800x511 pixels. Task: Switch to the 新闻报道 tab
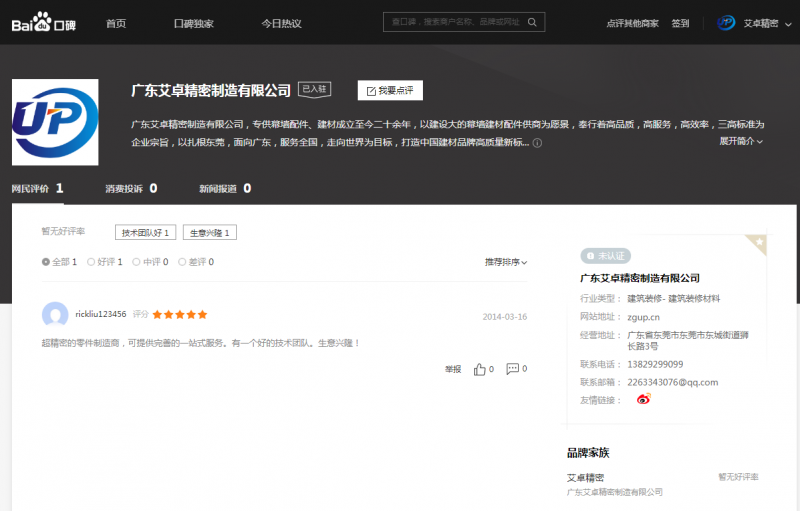(x=225, y=189)
